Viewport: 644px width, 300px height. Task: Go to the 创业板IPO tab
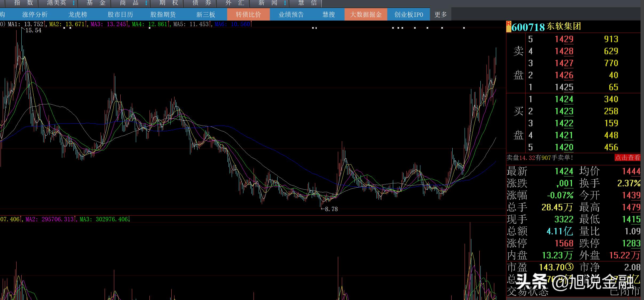click(x=409, y=14)
